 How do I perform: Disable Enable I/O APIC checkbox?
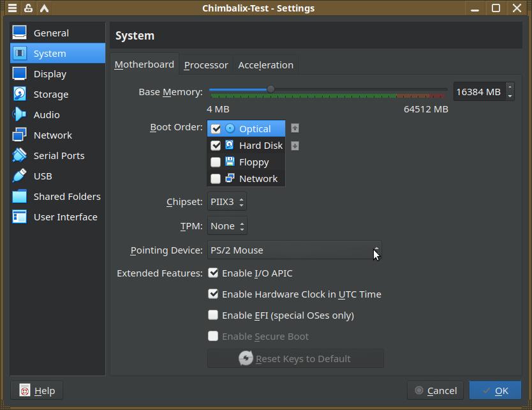214,273
